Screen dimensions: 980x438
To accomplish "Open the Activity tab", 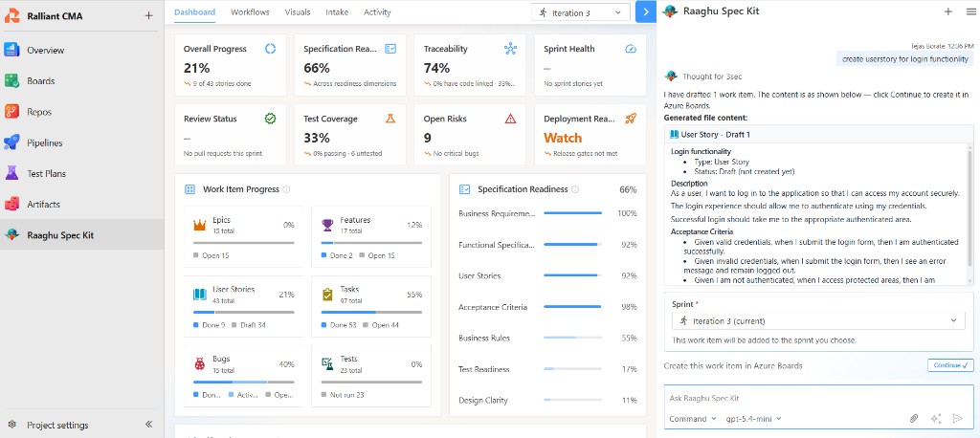I will click(377, 11).
